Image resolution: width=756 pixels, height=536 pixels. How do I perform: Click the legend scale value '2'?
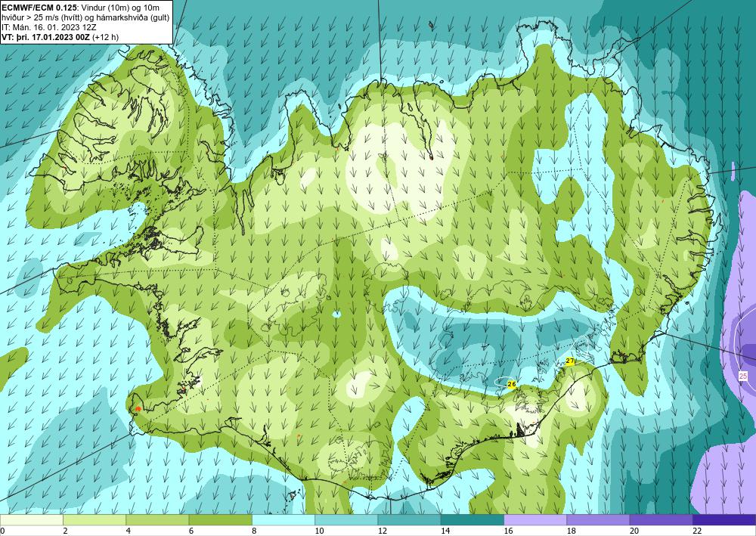[x=65, y=531]
